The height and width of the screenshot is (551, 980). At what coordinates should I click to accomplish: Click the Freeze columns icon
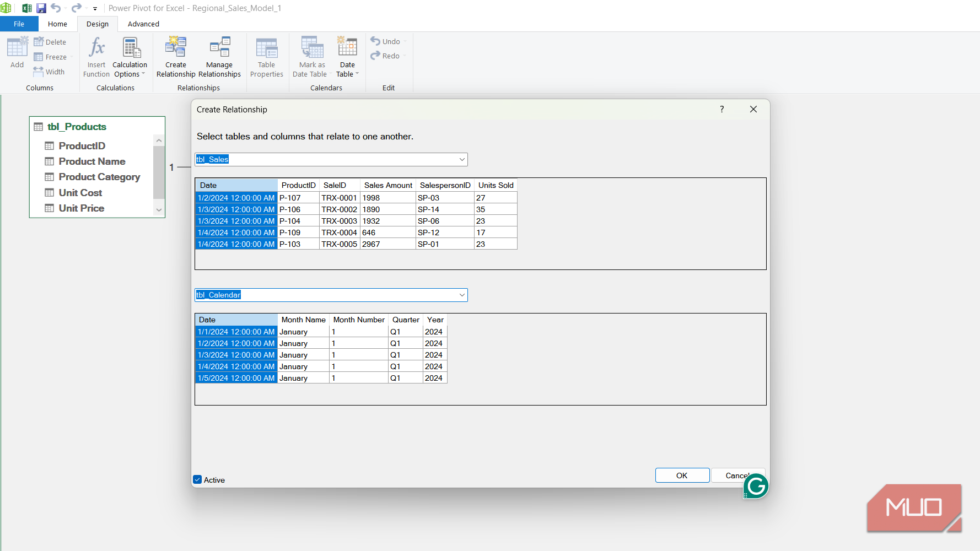[39, 57]
